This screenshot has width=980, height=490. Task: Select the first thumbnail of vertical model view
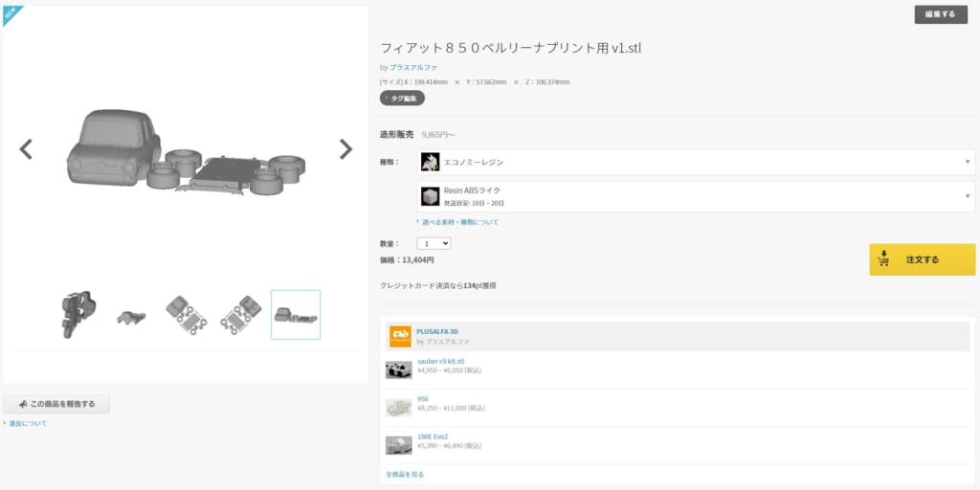(78, 314)
